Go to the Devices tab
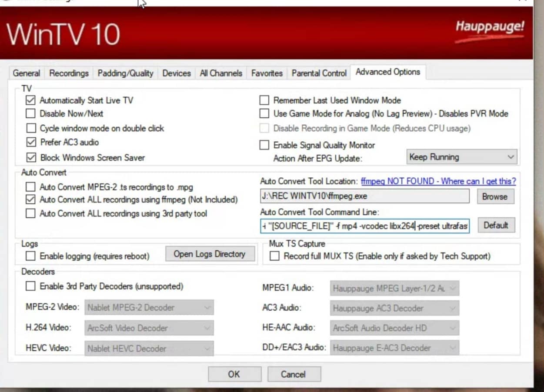This screenshot has height=392, width=544. point(177,73)
